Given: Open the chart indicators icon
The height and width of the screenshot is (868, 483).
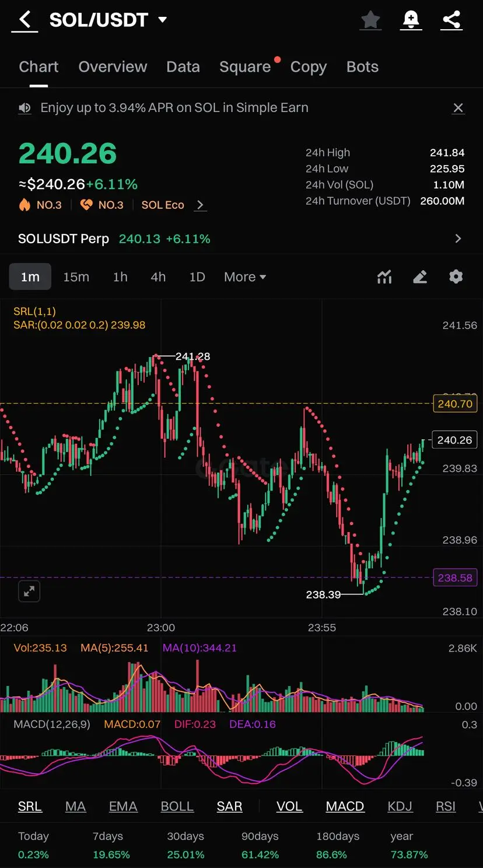Looking at the screenshot, I should click(384, 277).
